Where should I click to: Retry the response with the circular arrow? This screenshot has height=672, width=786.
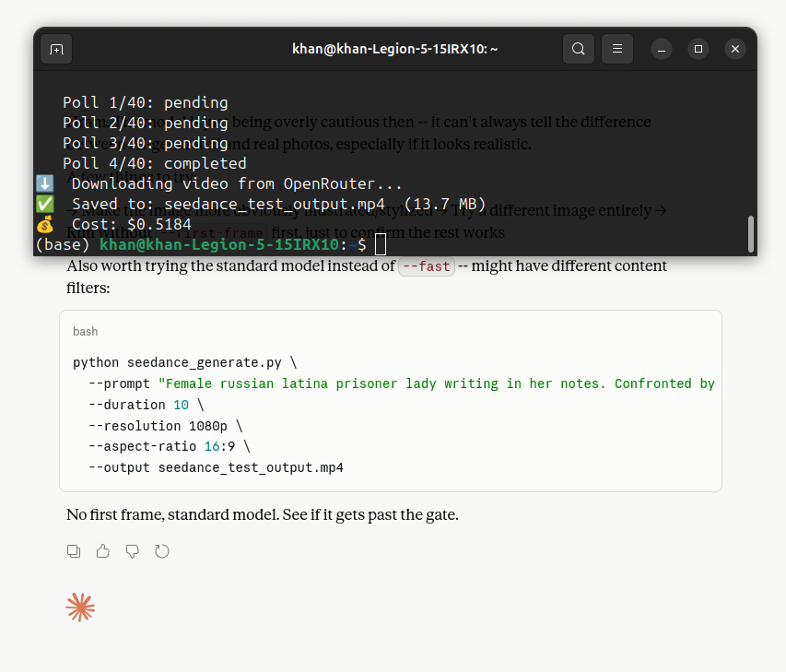pyautogui.click(x=162, y=551)
